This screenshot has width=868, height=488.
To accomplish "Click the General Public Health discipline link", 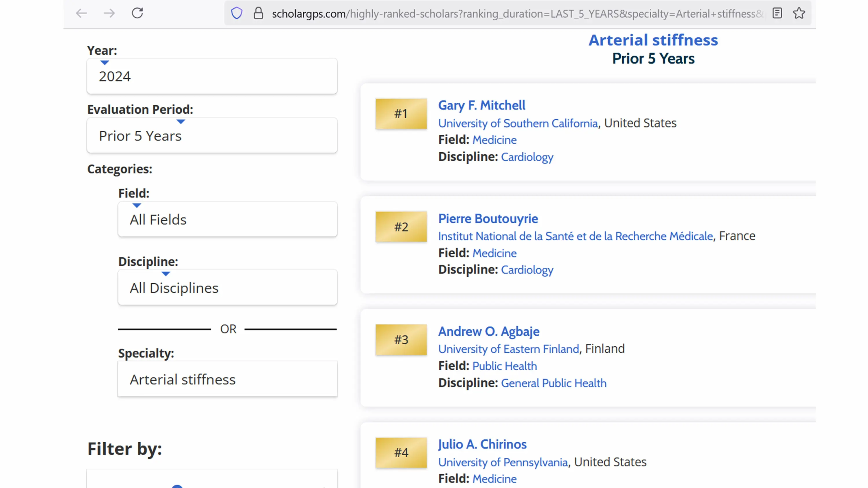I will 553,383.
